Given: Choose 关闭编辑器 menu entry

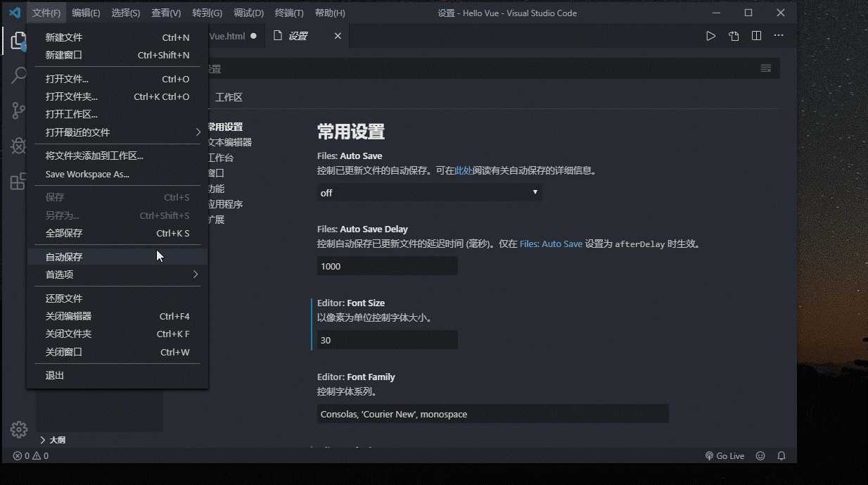Looking at the screenshot, I should (x=117, y=316).
